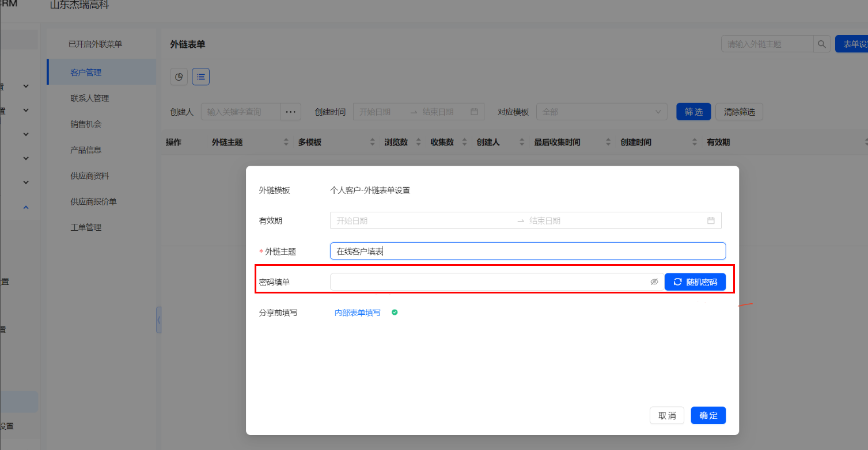The image size is (868, 450).
Task: Switch to list view icon
Action: (x=200, y=77)
